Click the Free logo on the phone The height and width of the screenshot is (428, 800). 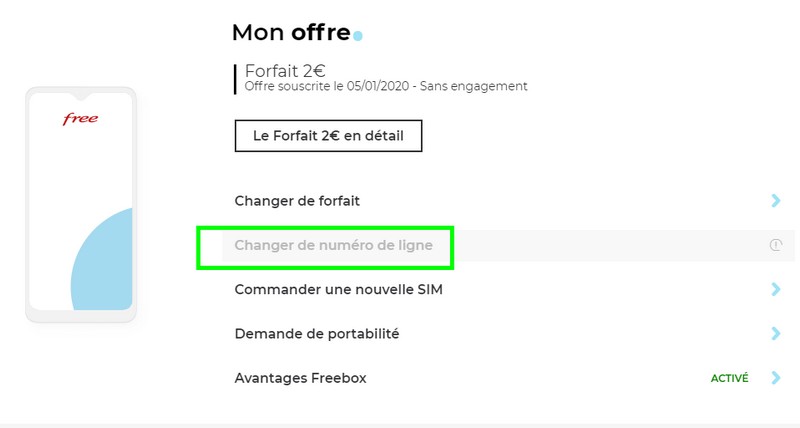click(x=80, y=119)
